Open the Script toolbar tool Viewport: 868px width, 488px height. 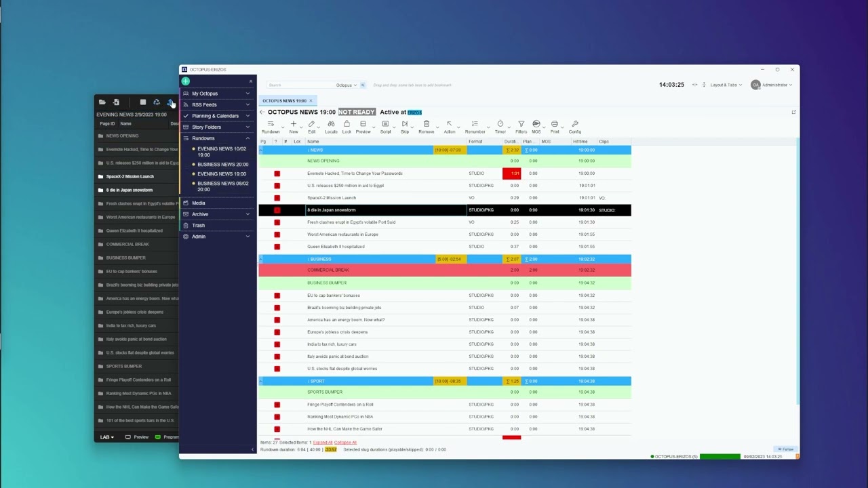pyautogui.click(x=385, y=127)
